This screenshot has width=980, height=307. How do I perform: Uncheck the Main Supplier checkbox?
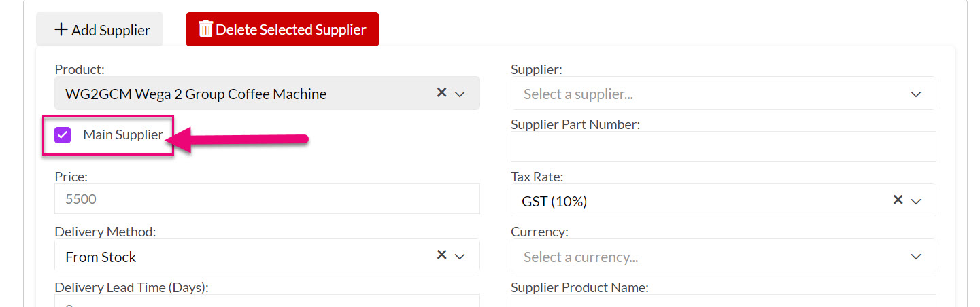(x=63, y=134)
